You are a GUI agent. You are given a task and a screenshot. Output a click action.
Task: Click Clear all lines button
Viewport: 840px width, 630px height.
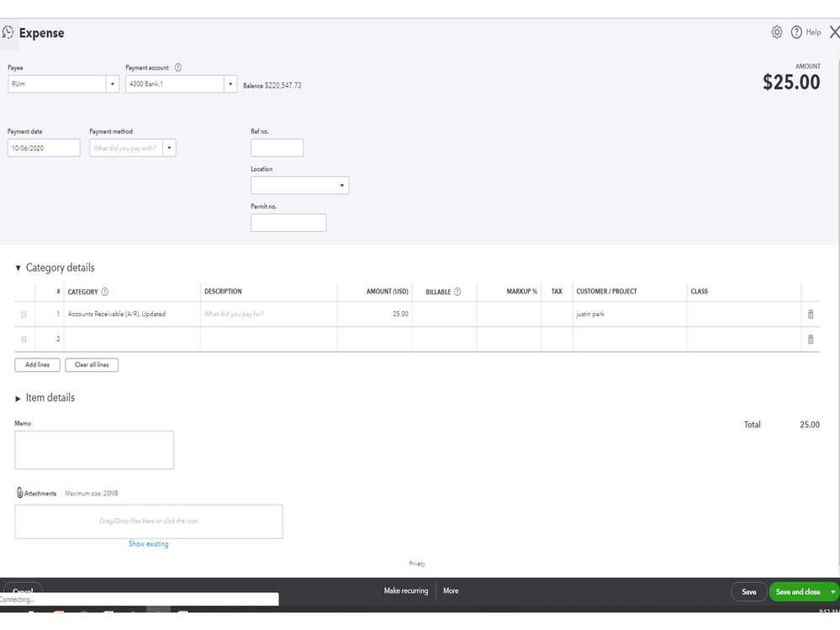[92, 365]
